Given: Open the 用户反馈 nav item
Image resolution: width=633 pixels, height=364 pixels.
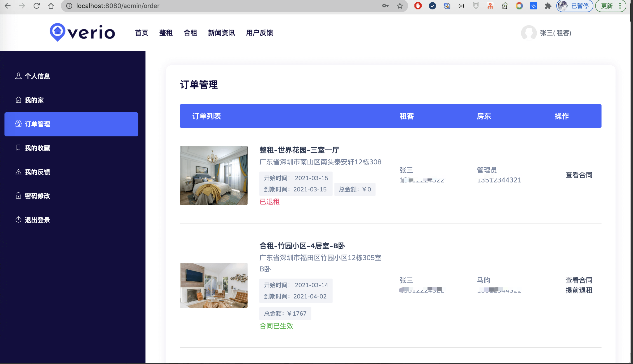Looking at the screenshot, I should click(x=259, y=33).
